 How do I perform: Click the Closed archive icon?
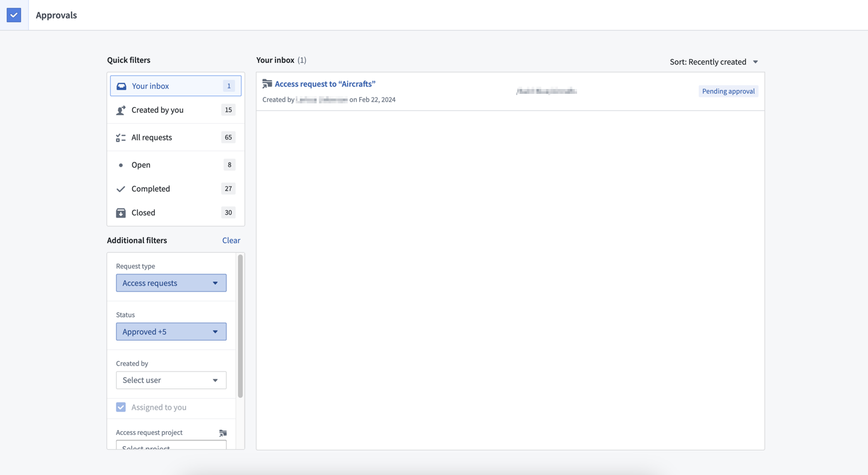(x=121, y=213)
